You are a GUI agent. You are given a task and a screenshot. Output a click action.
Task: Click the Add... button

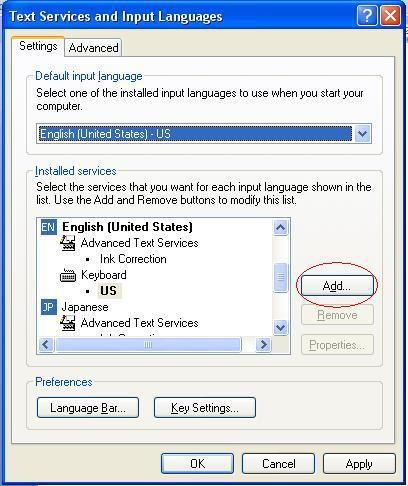click(x=337, y=286)
